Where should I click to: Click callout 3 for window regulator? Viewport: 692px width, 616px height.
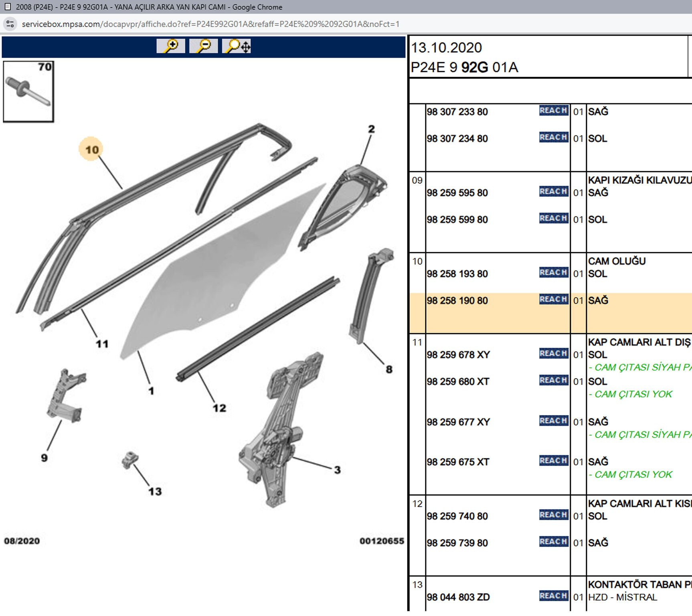click(337, 470)
